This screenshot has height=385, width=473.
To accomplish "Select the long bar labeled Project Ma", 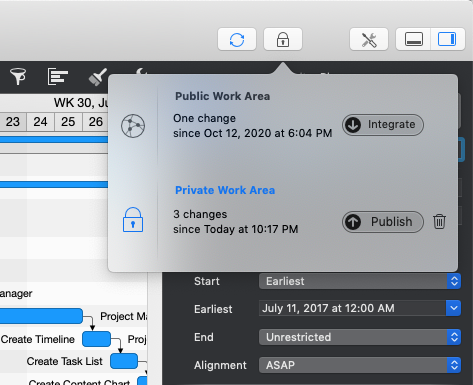I will point(41,316).
